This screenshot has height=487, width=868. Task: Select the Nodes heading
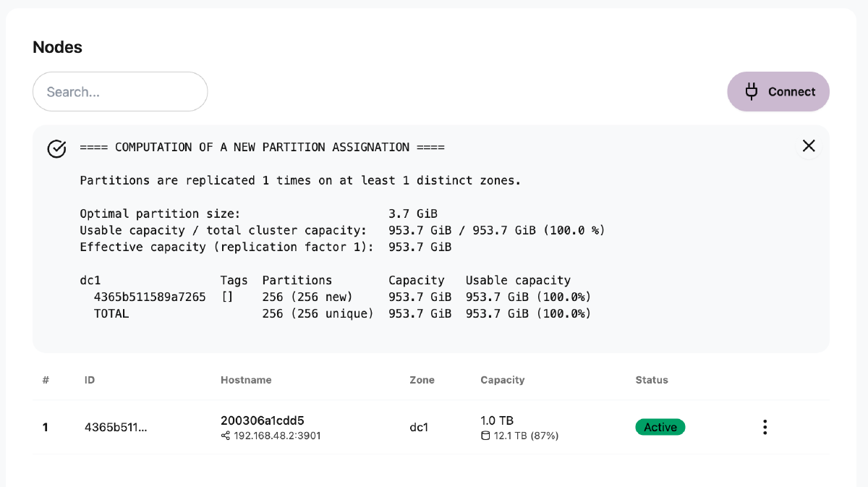pos(58,47)
